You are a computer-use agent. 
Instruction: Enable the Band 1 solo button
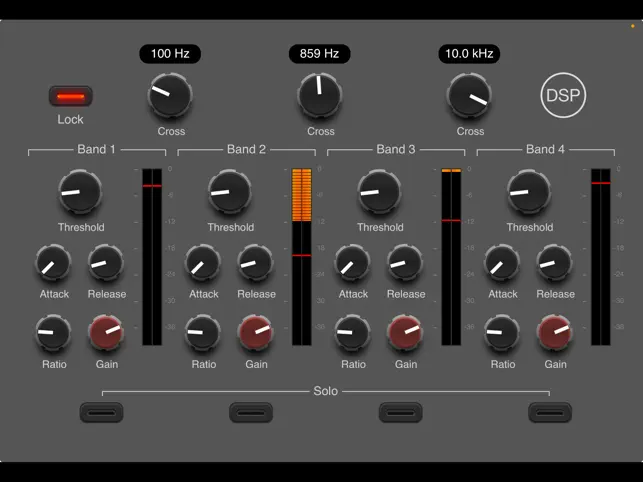[101, 412]
